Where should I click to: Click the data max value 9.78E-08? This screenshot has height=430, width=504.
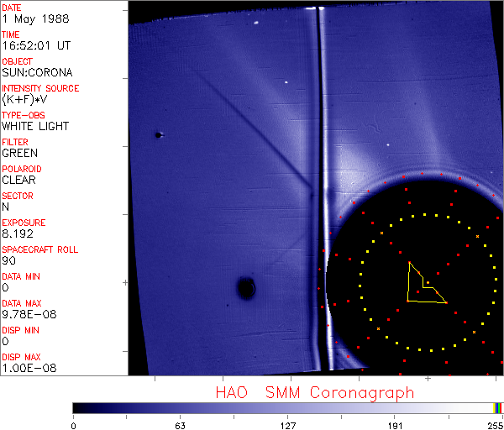[x=25, y=315]
